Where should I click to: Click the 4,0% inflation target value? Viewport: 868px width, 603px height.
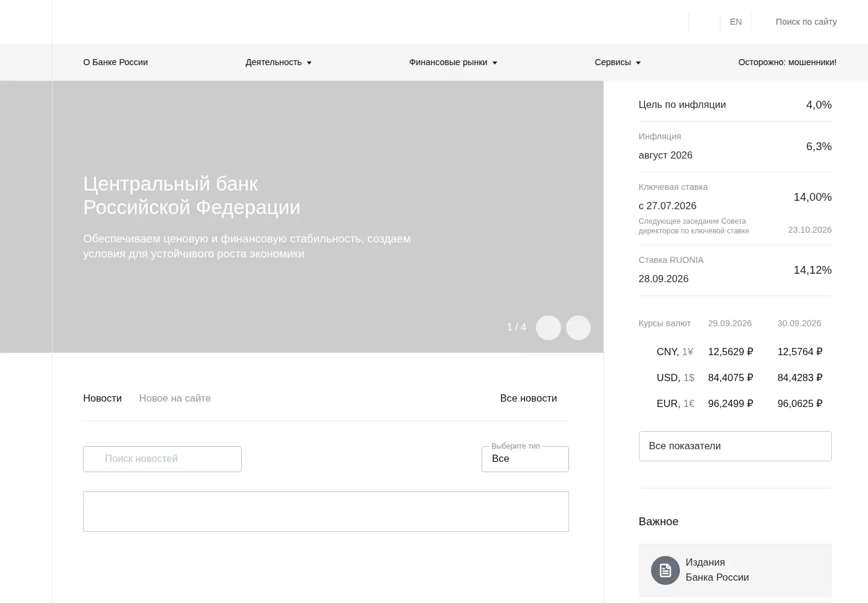pos(819,105)
